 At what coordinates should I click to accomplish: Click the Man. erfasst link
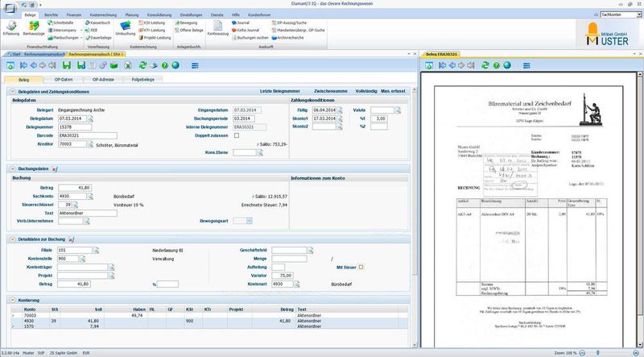click(x=393, y=91)
